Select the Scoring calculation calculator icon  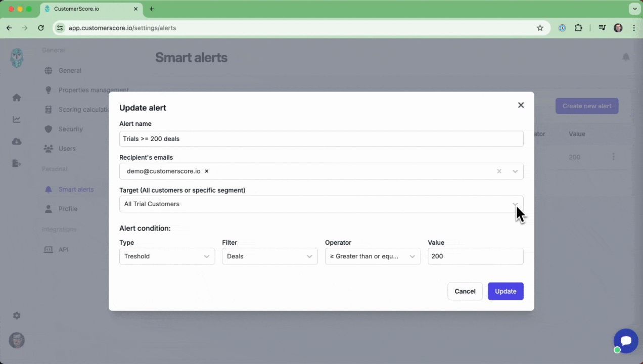pyautogui.click(x=48, y=109)
